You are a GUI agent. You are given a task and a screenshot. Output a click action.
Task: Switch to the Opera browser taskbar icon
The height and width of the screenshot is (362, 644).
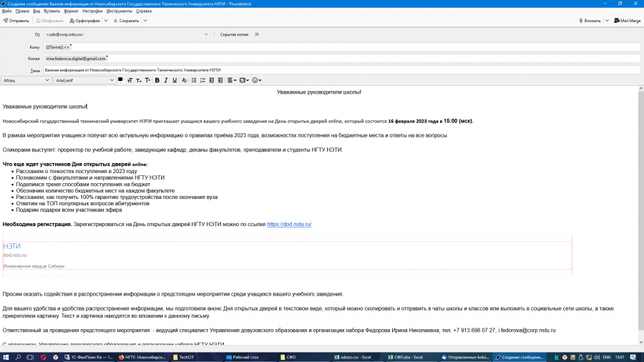[43, 357]
